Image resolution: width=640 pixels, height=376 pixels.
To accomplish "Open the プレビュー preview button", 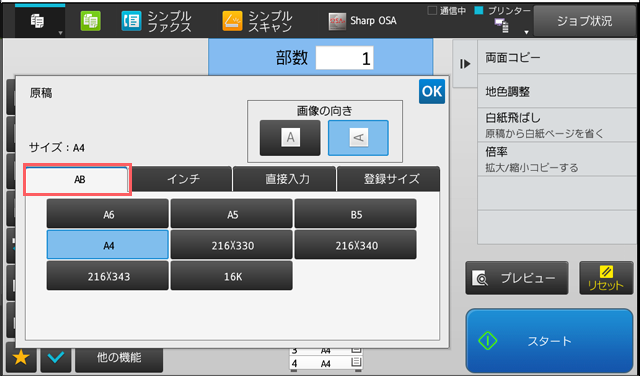I will point(517,278).
